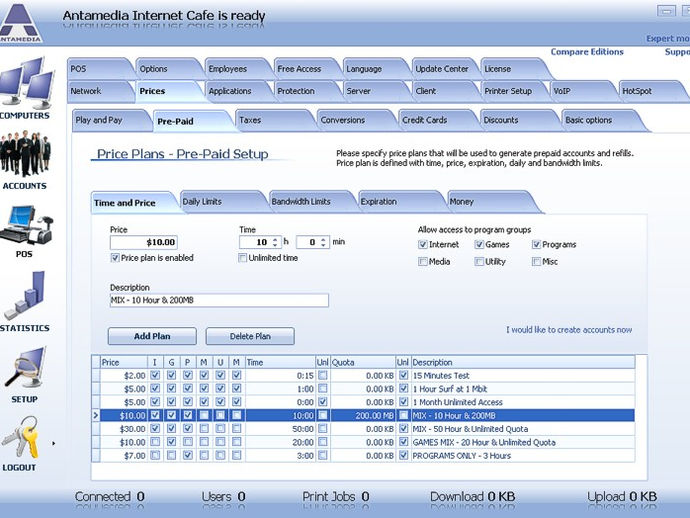
Task: Open the POS cash register icon
Action: tap(26, 225)
